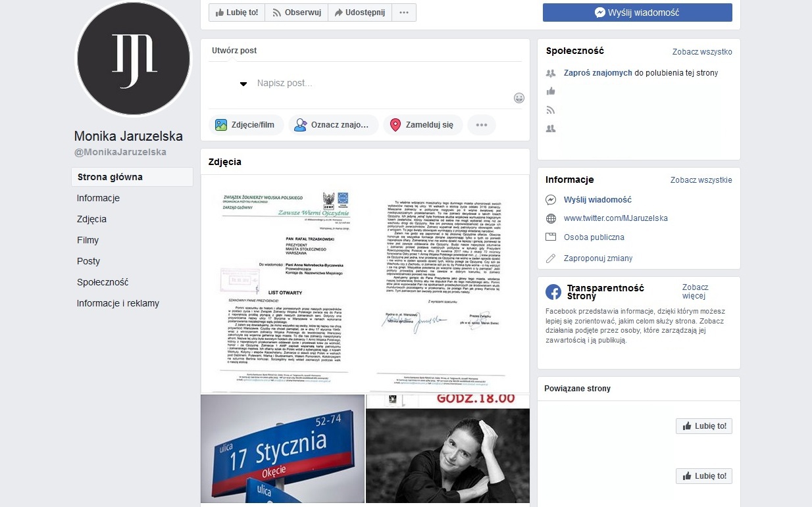The height and width of the screenshot is (507, 812).
Task: Click the category icon beside Osoba publiczna
Action: 551,237
